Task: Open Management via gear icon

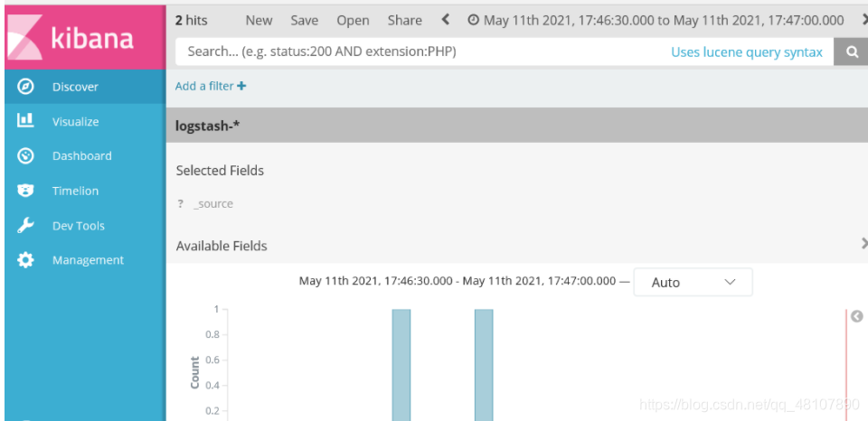Action: [x=25, y=260]
